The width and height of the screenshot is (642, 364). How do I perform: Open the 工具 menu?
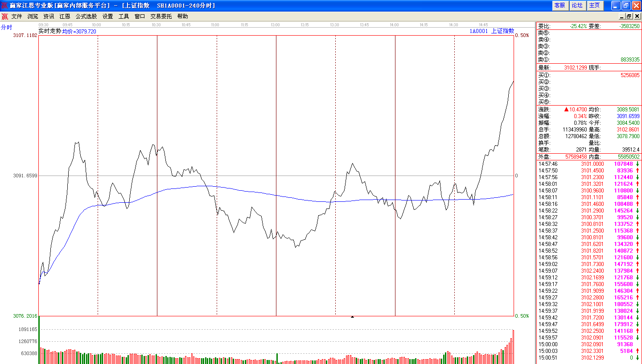(124, 16)
